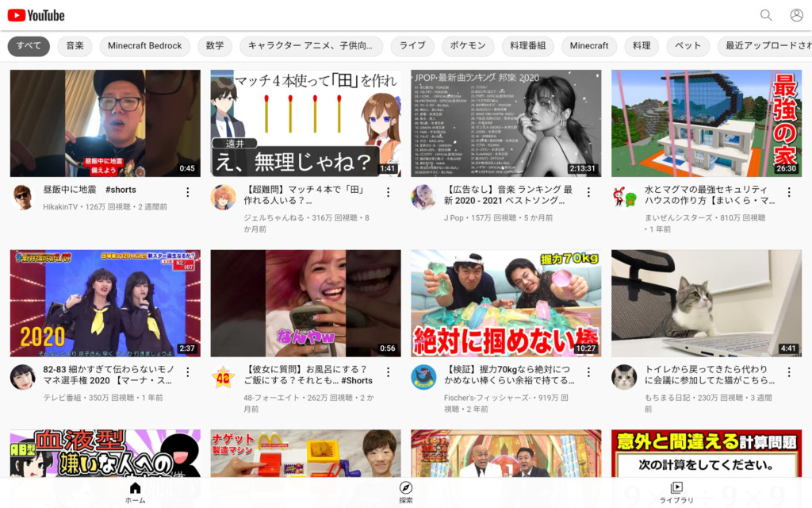The image size is (812, 508).
Task: Open title 昼飯中に地震 #shorts
Action: 90,190
